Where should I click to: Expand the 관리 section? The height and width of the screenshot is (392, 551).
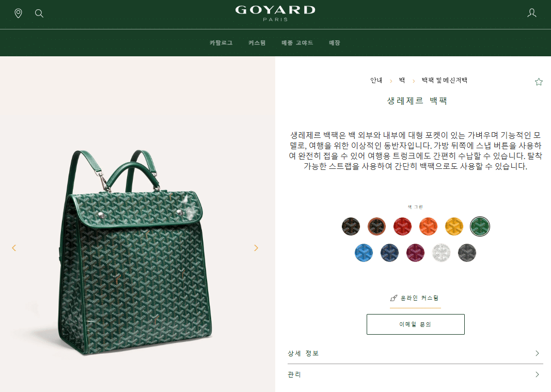tap(415, 374)
